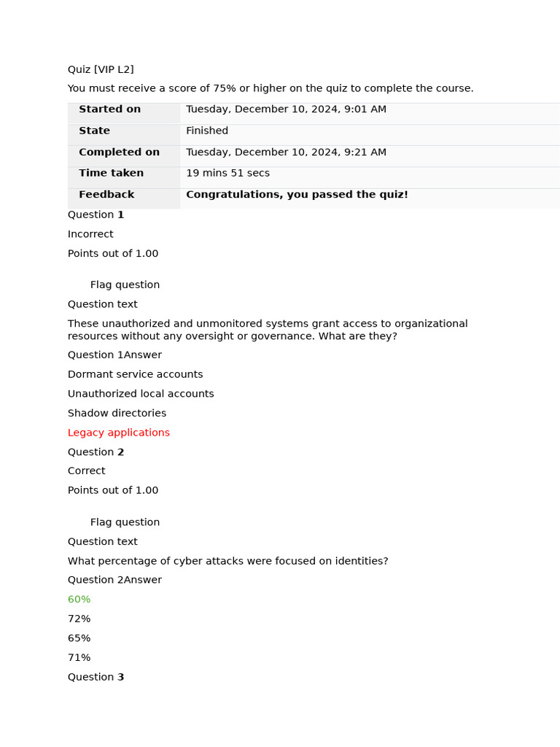Select the 72% answer option
The image size is (560, 747).
(x=79, y=619)
